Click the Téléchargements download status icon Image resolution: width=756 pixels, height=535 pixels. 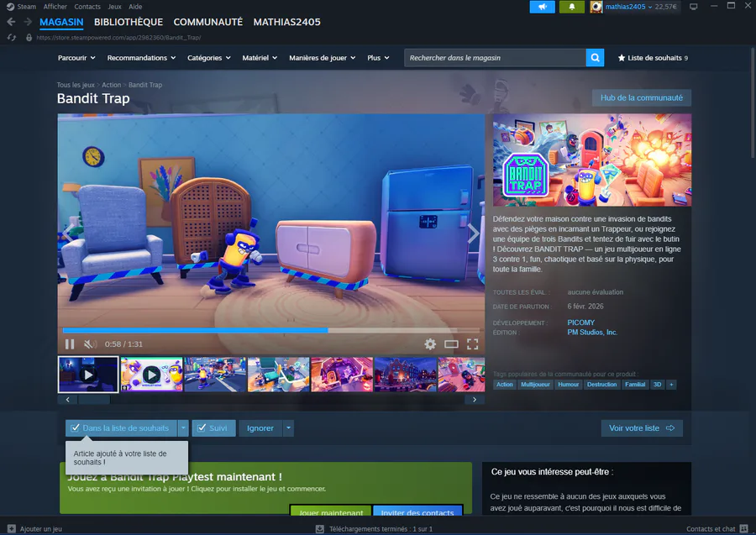coord(320,529)
